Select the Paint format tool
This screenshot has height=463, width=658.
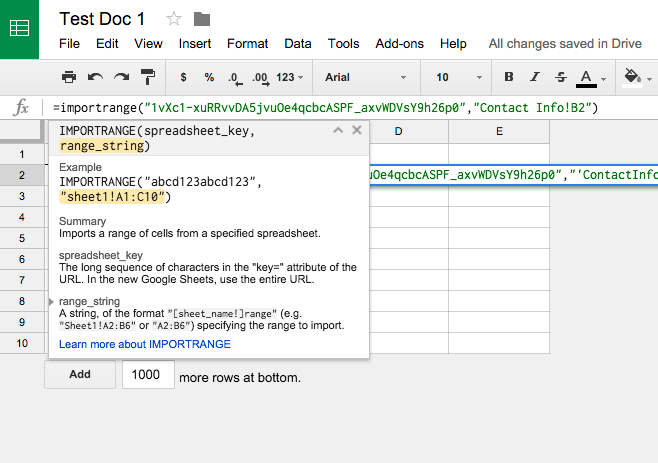click(x=148, y=77)
